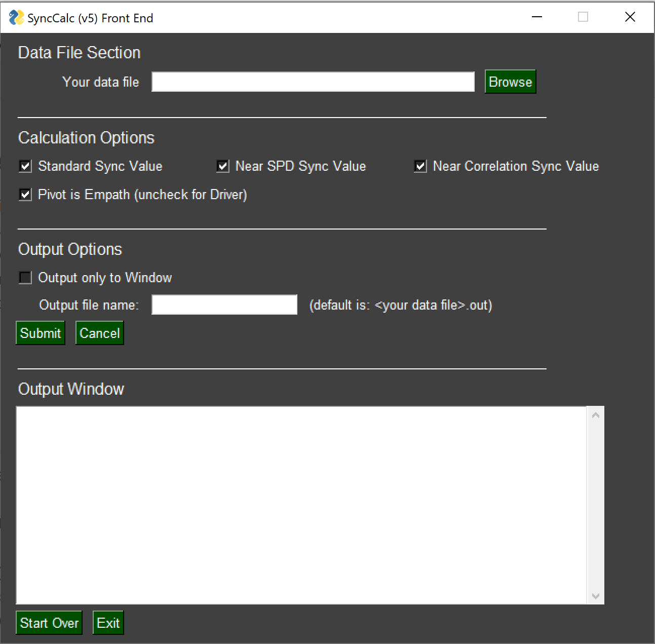Click the Cancel button
Viewport: 655px width, 644px height.
point(99,333)
